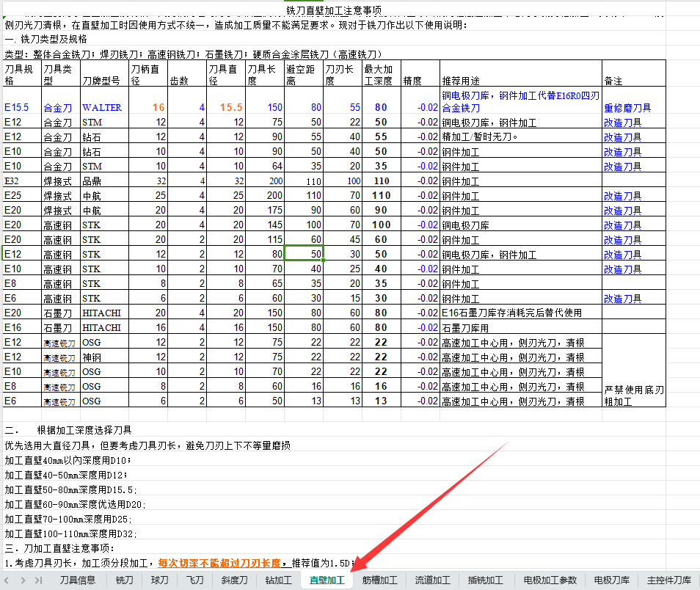Viewport: 700px width, 590px height.
Task: Select the 刀牌型号 header cell
Action: (x=104, y=73)
